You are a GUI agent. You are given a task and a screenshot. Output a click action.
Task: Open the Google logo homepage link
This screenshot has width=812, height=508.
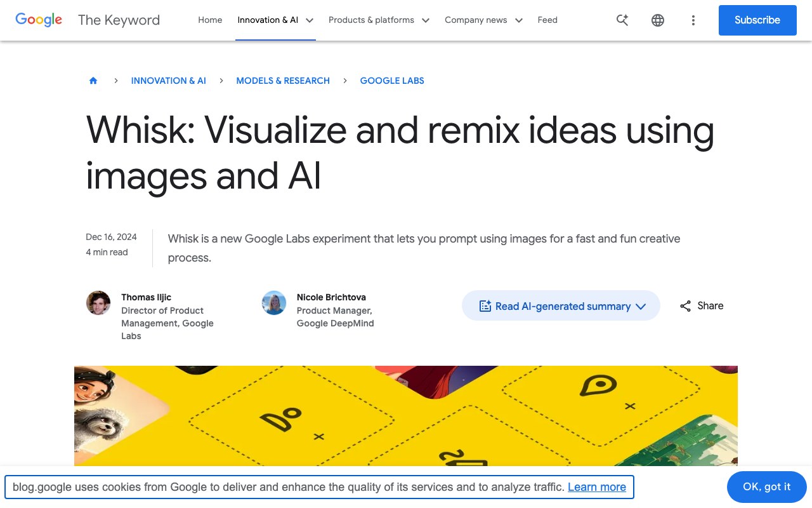[x=39, y=20]
